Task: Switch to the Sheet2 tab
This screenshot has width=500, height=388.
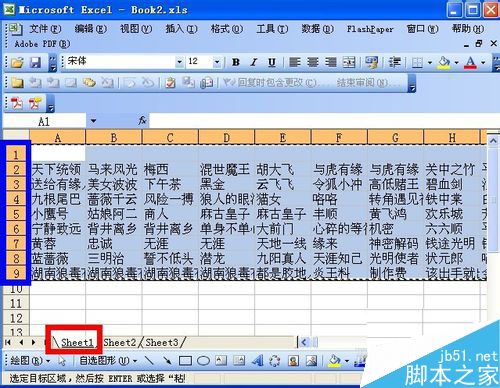Action: [120, 342]
